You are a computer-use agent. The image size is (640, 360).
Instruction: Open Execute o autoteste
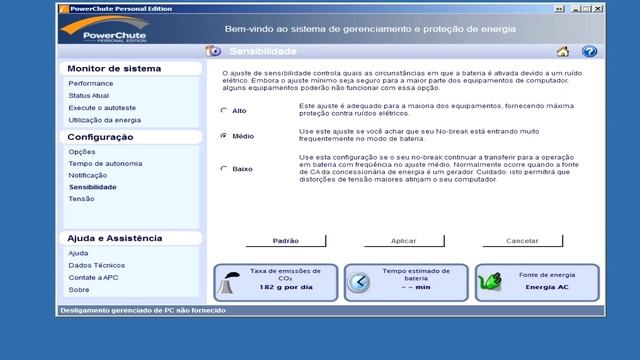click(102, 108)
